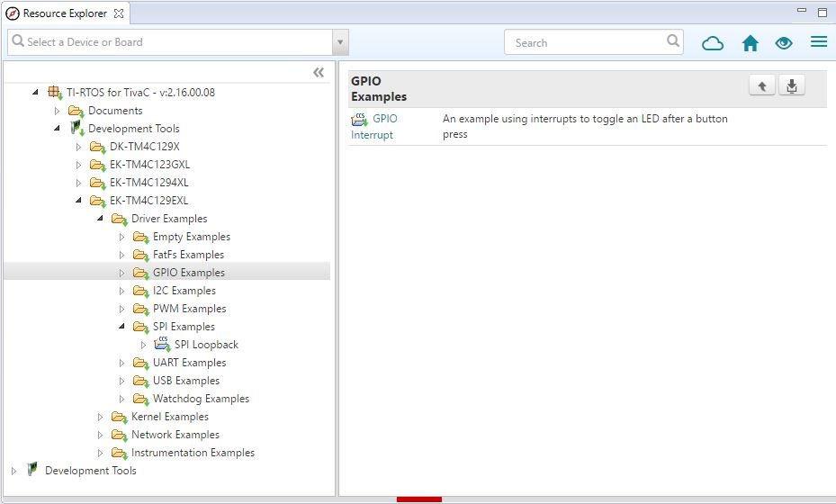Click the TI-RTOS for TivaC package icon
Image resolution: width=836 pixels, height=504 pixels.
pyautogui.click(x=55, y=93)
